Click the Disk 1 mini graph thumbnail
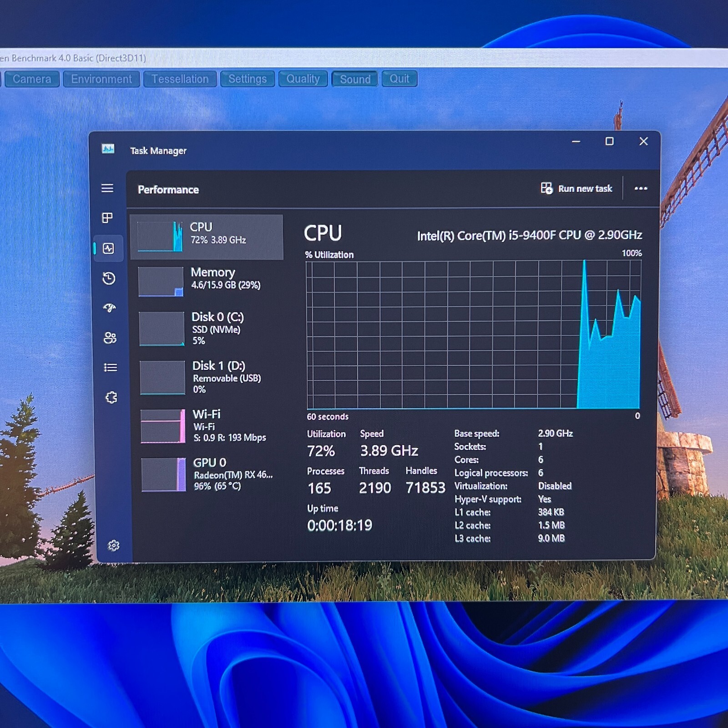Viewport: 728px width, 728px height. point(162,377)
